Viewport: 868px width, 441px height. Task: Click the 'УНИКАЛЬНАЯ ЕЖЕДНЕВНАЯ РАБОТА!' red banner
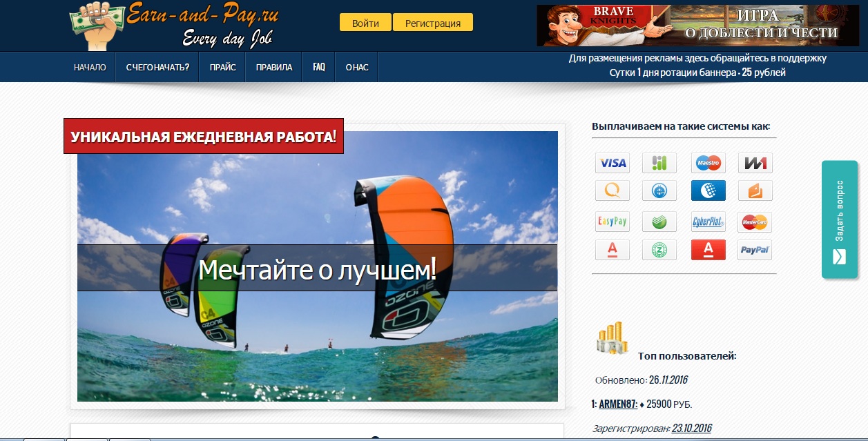pos(204,136)
